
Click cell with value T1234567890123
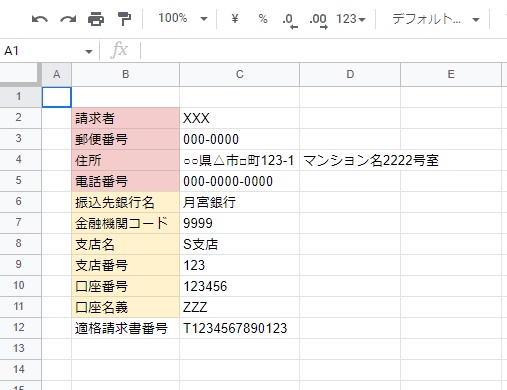click(239, 328)
